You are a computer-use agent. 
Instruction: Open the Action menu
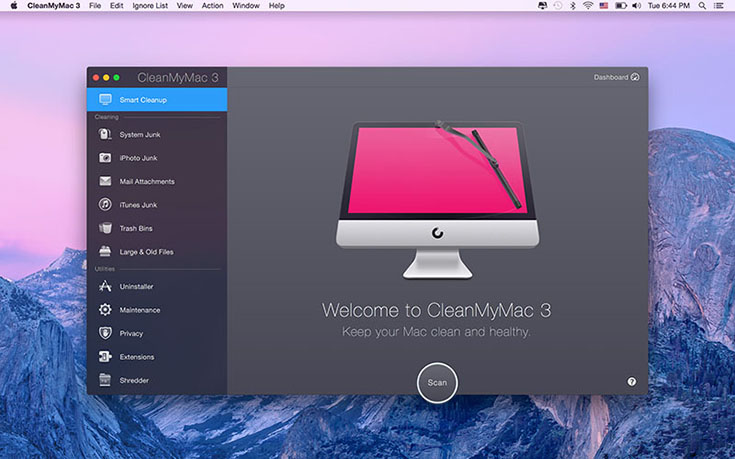[212, 6]
